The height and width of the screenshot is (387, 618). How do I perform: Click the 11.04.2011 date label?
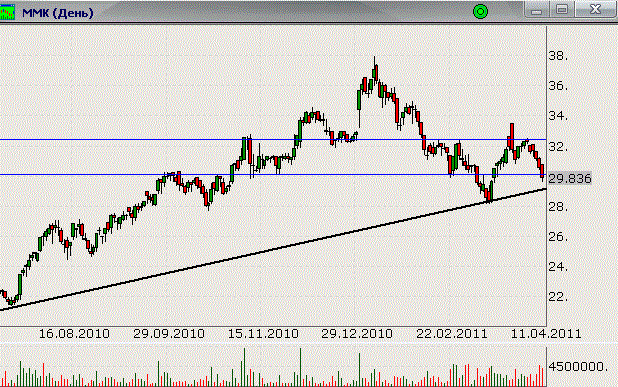(546, 334)
